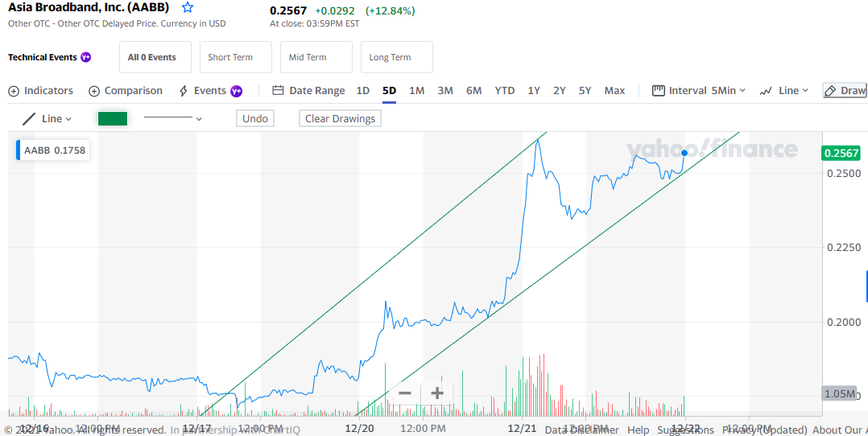Click the Clear Drawings button

click(x=340, y=118)
